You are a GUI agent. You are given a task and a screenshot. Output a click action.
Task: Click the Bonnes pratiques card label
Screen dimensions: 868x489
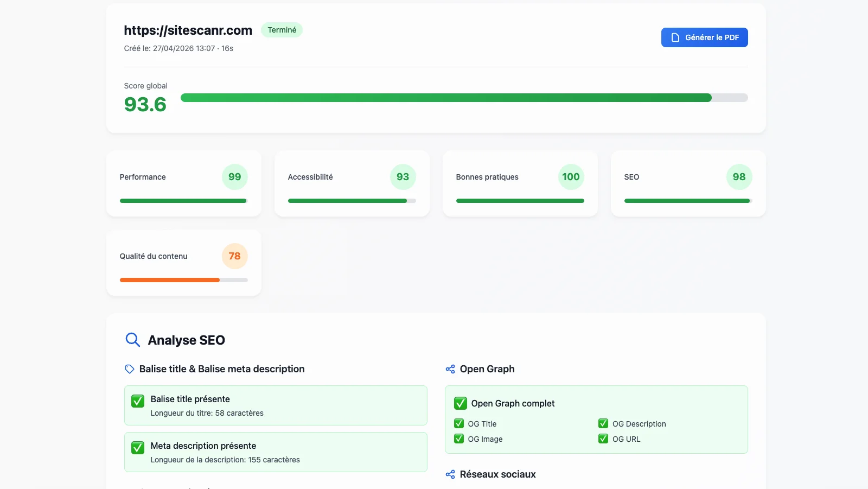pos(487,177)
